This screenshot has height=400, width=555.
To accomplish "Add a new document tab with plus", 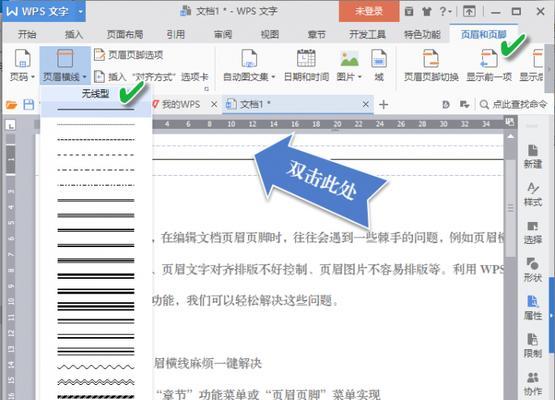I will pyautogui.click(x=383, y=105).
